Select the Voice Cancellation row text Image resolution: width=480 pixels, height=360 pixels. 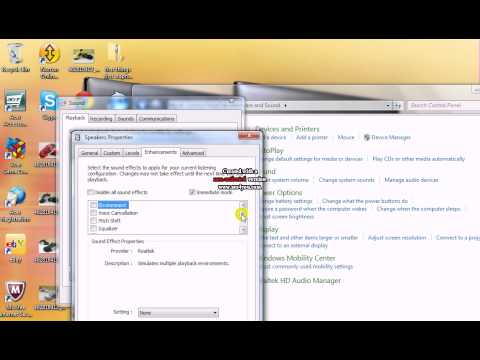tap(118, 213)
